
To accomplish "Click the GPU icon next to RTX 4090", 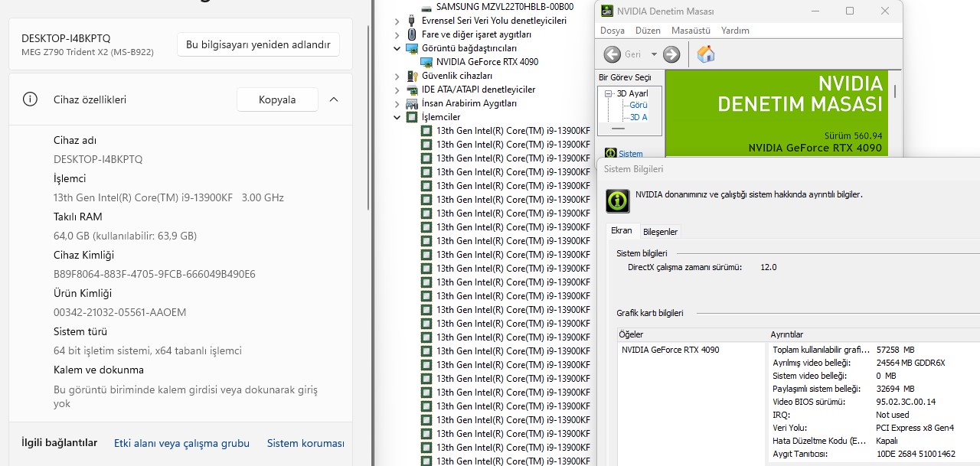I will [x=426, y=62].
